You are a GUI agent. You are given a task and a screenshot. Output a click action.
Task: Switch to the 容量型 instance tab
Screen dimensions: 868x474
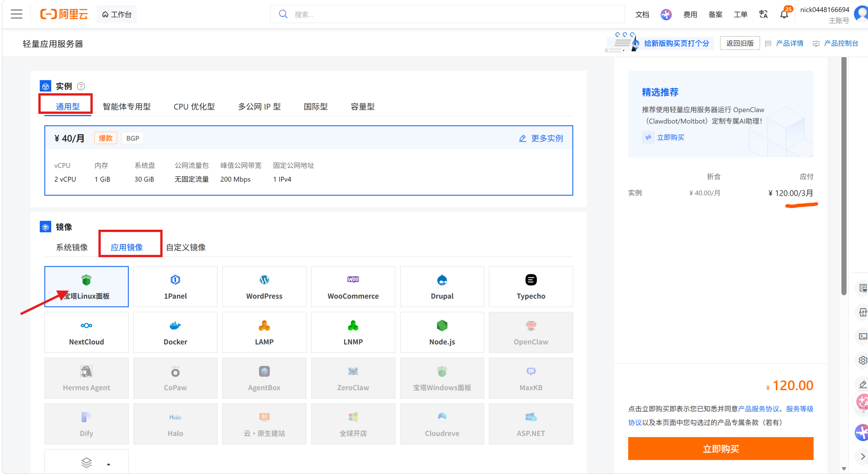[362, 107]
